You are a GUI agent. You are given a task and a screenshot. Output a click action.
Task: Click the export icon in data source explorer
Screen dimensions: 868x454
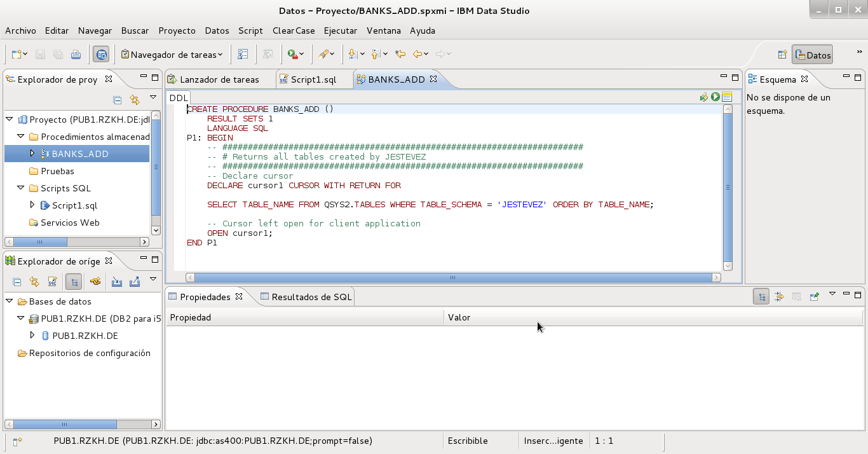point(135,282)
